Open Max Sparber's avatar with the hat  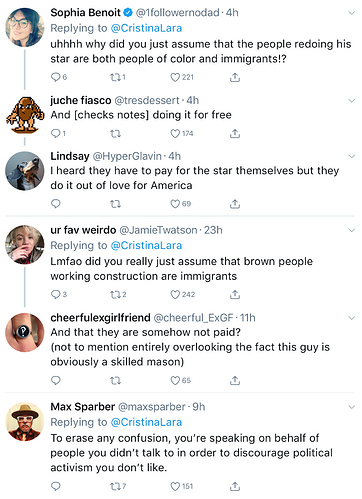tap(25, 422)
